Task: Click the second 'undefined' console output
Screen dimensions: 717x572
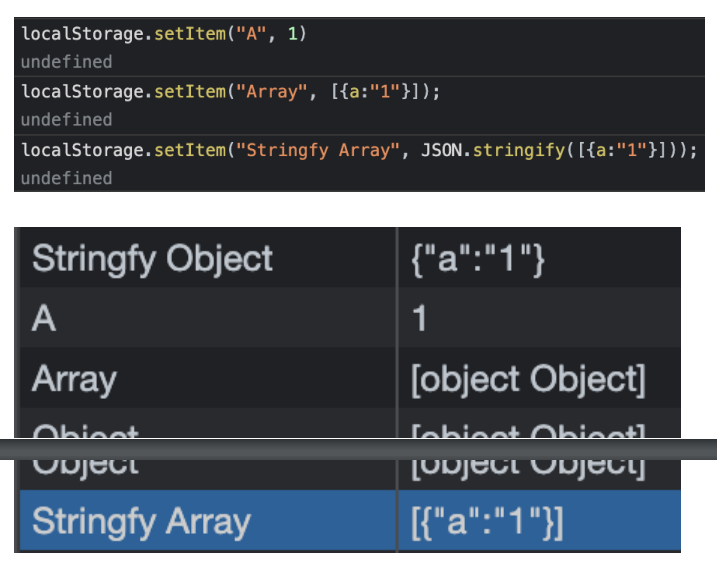Action: pos(66,120)
